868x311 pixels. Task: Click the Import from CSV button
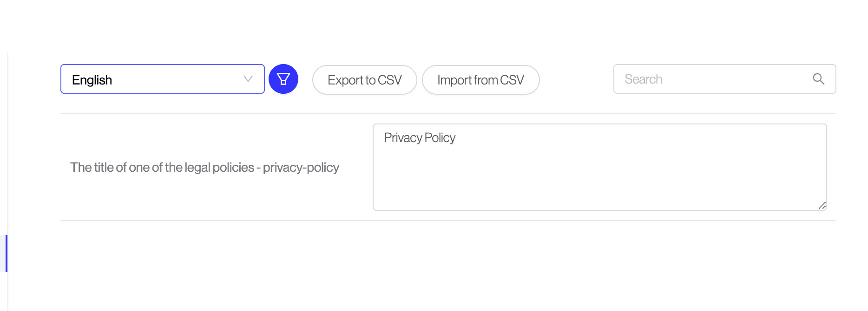click(481, 80)
